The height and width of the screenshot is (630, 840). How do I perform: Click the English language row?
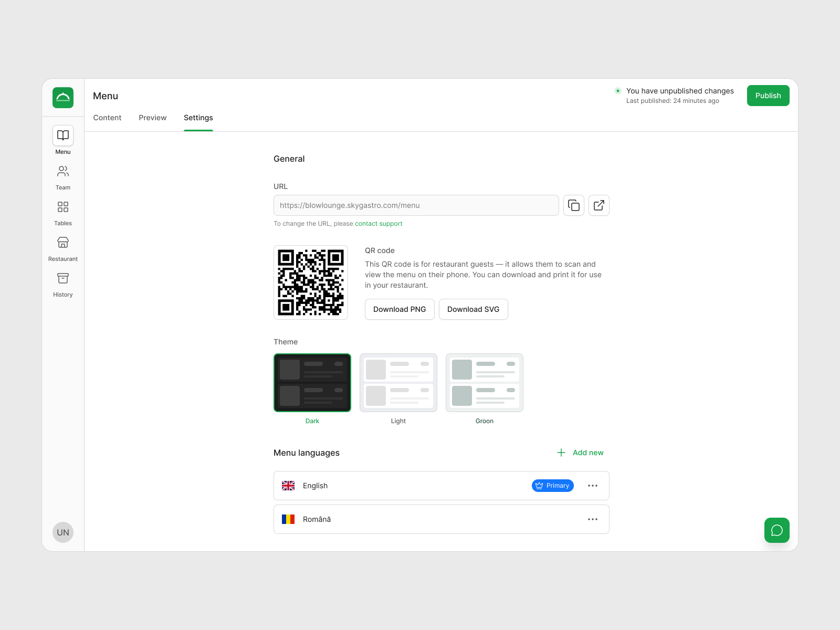coord(442,486)
